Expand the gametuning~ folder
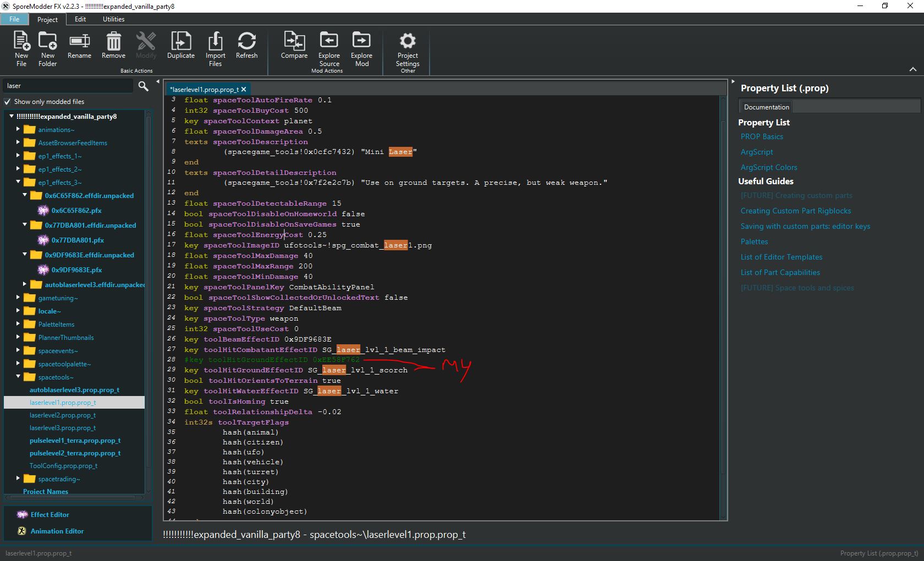The width and height of the screenshot is (924, 561). (18, 298)
